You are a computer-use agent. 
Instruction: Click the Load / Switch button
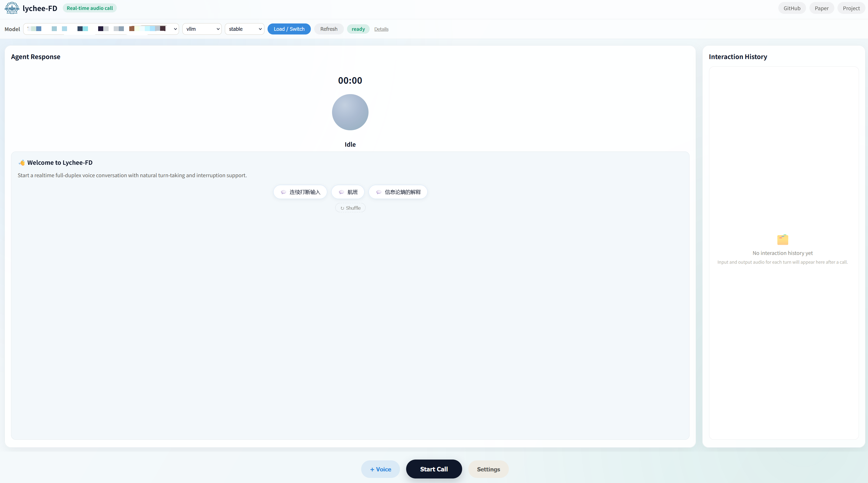[289, 29]
